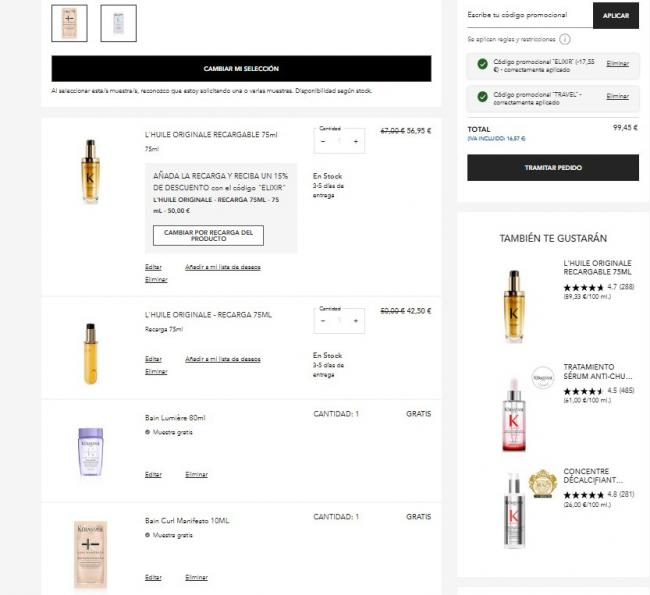This screenshot has width=650, height=595.
Task: Select the first sample thumbnail at top
Action: [x=69, y=23]
